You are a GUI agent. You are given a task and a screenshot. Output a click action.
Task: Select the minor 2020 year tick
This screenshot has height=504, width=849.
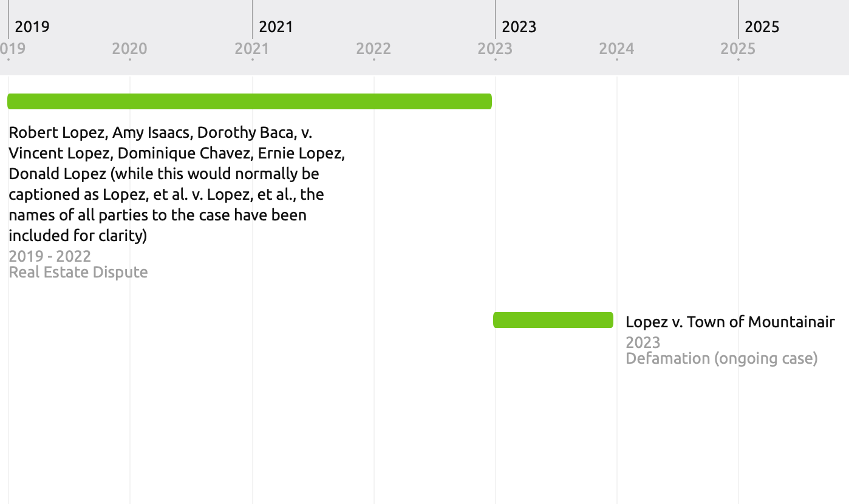(129, 49)
